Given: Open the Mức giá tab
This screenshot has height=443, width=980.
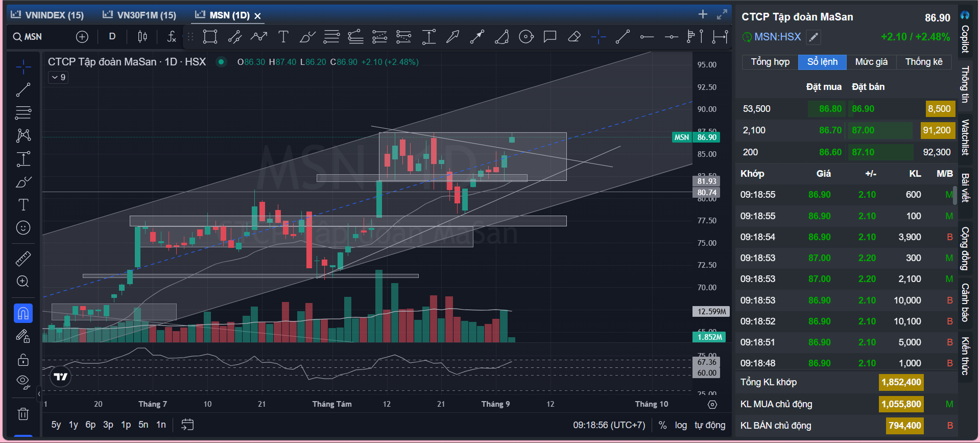Looking at the screenshot, I should click(x=871, y=62).
